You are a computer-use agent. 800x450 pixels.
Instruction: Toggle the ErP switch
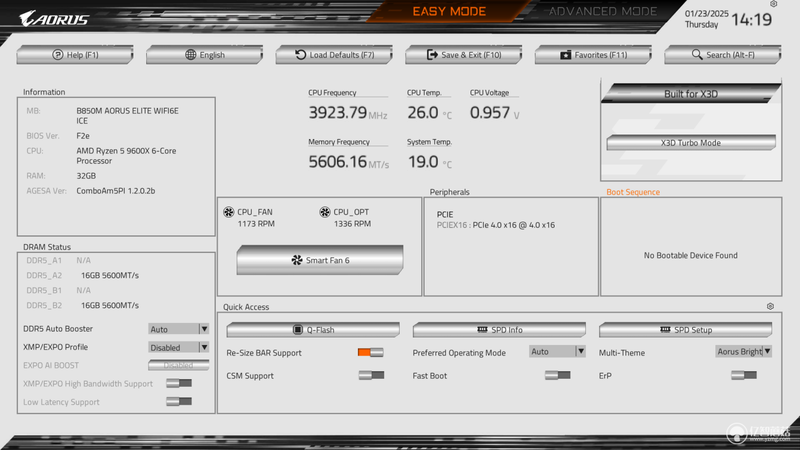pos(743,376)
